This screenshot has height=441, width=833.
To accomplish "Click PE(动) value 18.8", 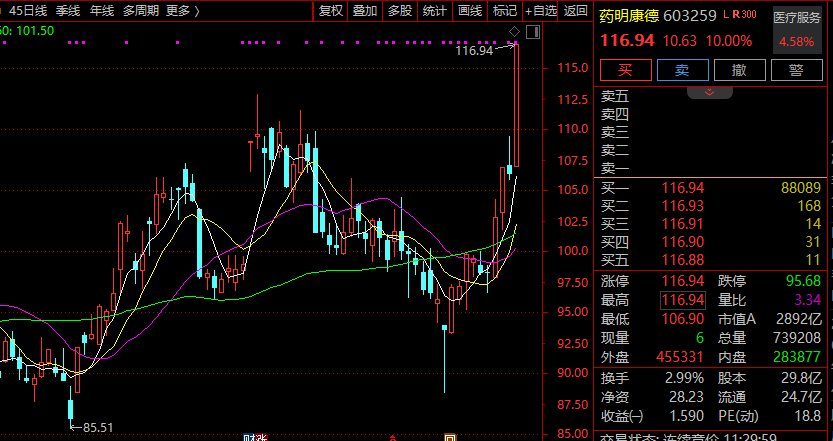I will [808, 415].
